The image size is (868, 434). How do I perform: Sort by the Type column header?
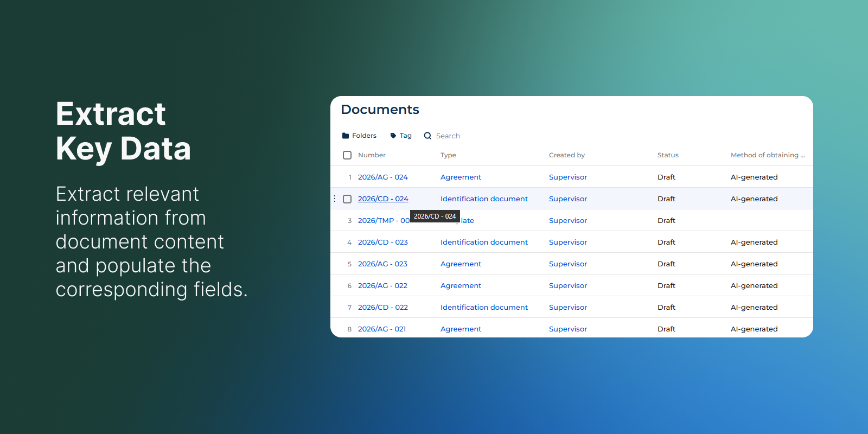(x=448, y=155)
